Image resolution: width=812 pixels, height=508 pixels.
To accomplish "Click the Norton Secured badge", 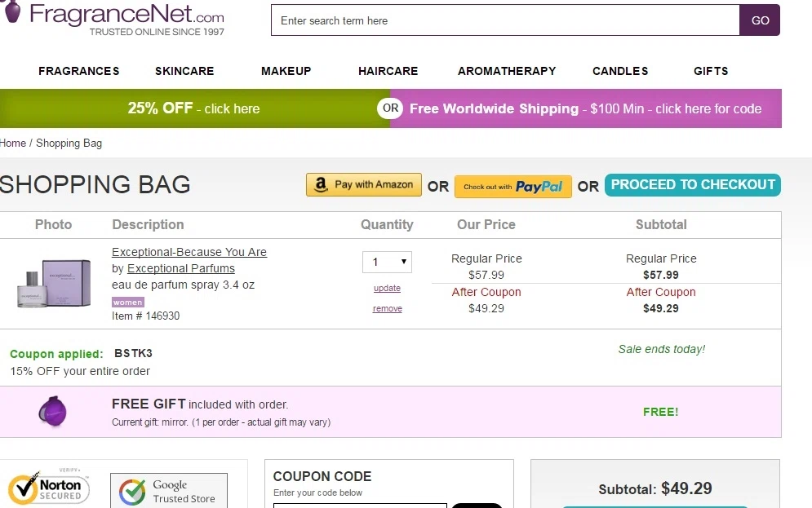I will point(49,486).
